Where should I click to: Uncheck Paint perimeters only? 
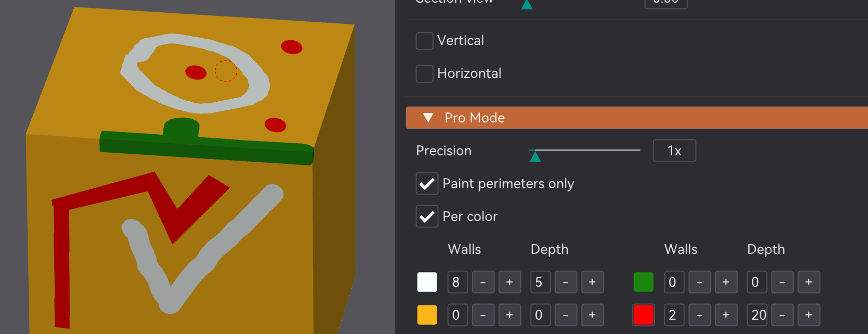click(x=427, y=184)
